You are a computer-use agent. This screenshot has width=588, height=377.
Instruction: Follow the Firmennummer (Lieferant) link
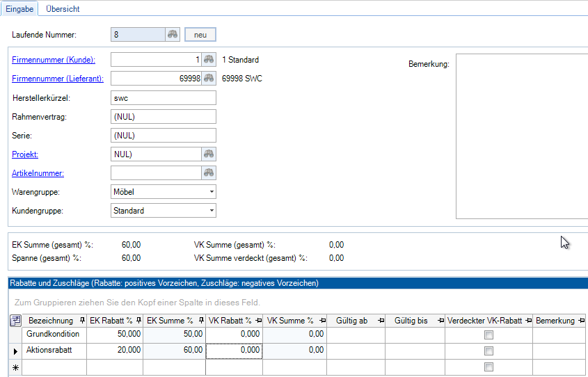[58, 79]
